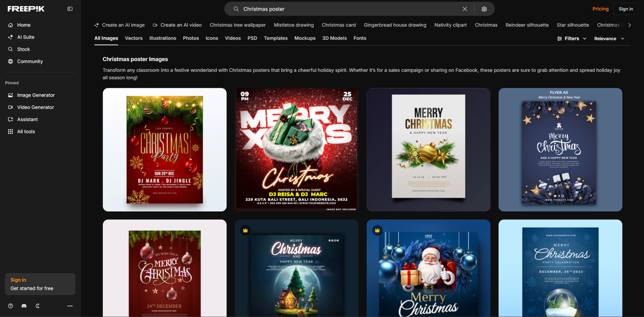Select the Reindeer silhouette tag

(x=527, y=25)
